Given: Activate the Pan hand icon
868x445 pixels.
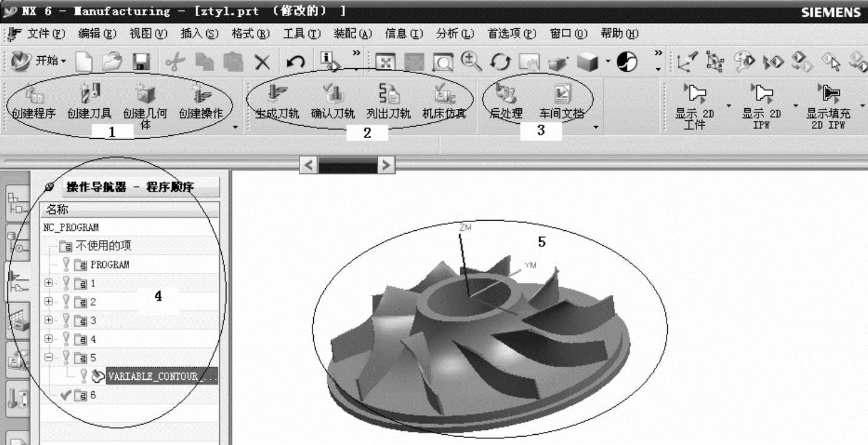Looking at the screenshot, I should 530,62.
